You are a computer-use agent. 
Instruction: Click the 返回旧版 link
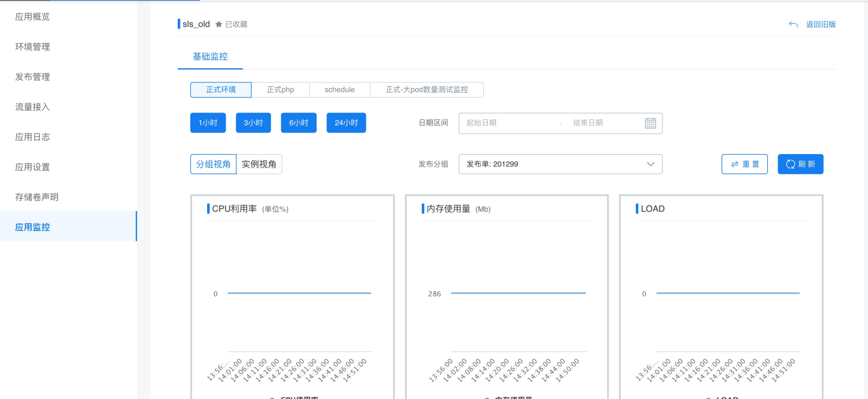(x=821, y=24)
